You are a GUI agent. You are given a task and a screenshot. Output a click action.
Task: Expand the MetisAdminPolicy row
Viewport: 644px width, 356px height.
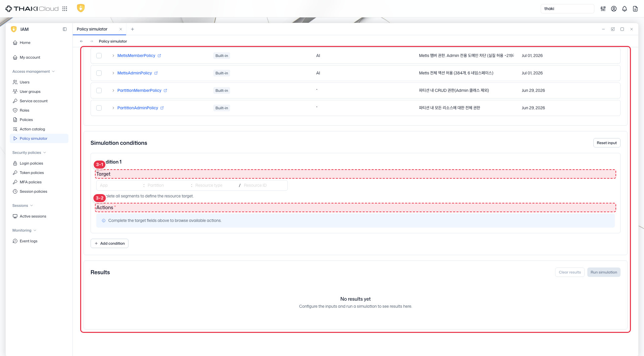point(113,73)
